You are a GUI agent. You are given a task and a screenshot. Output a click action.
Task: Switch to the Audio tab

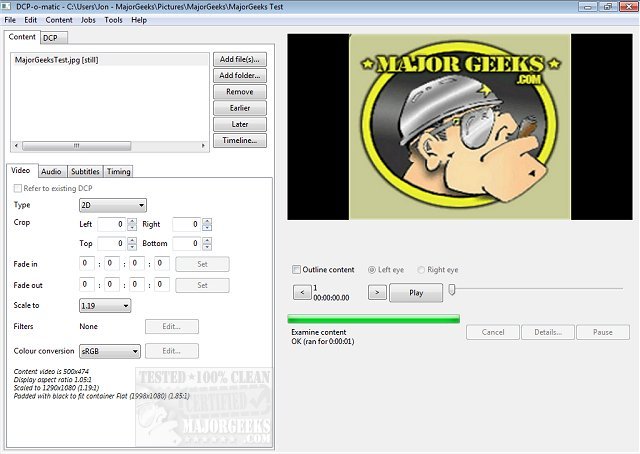[52, 172]
